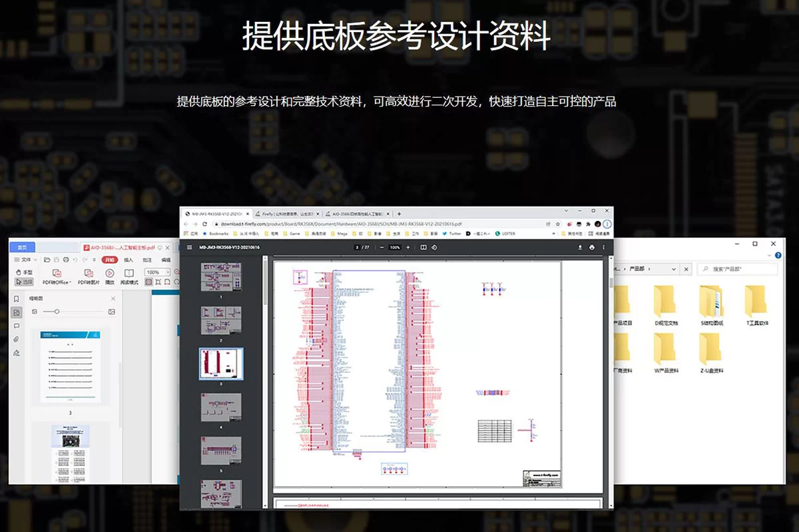
Task: Expand the Explorer ribbon chevron
Action: [x=769, y=255]
